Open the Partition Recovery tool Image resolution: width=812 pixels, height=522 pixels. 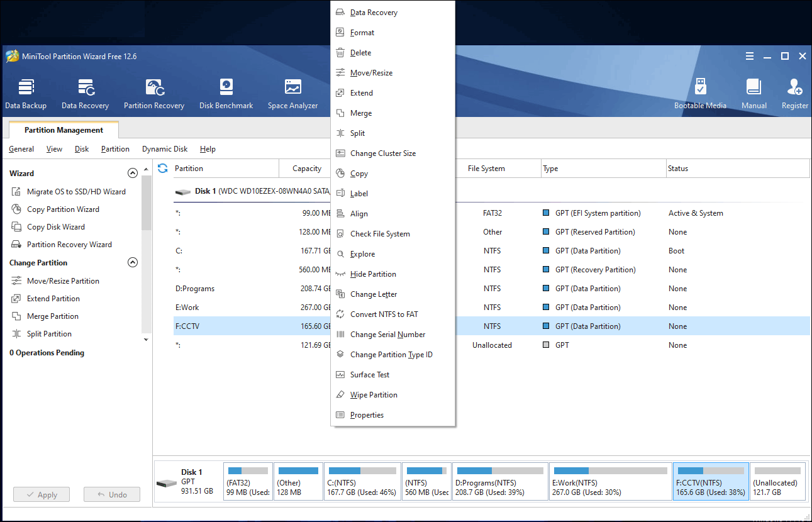tap(154, 94)
